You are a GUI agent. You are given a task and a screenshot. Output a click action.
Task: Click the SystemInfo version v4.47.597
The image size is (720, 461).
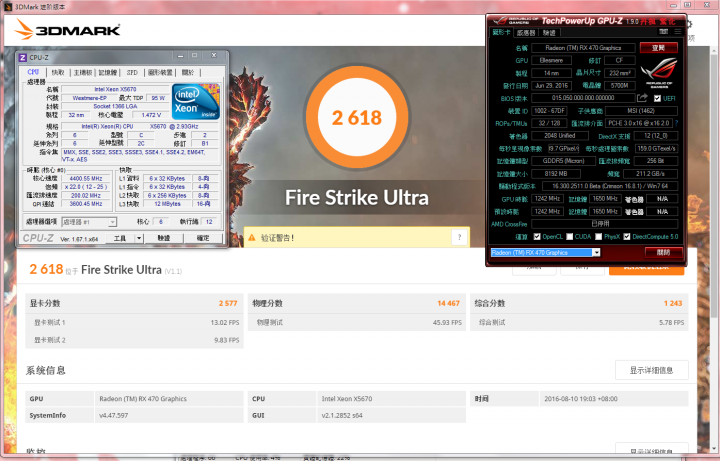pos(113,416)
